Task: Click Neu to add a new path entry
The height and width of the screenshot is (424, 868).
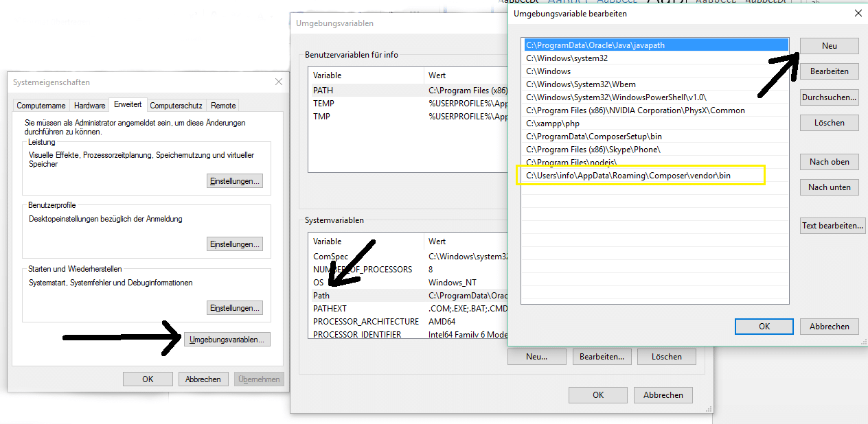Action: tap(829, 45)
